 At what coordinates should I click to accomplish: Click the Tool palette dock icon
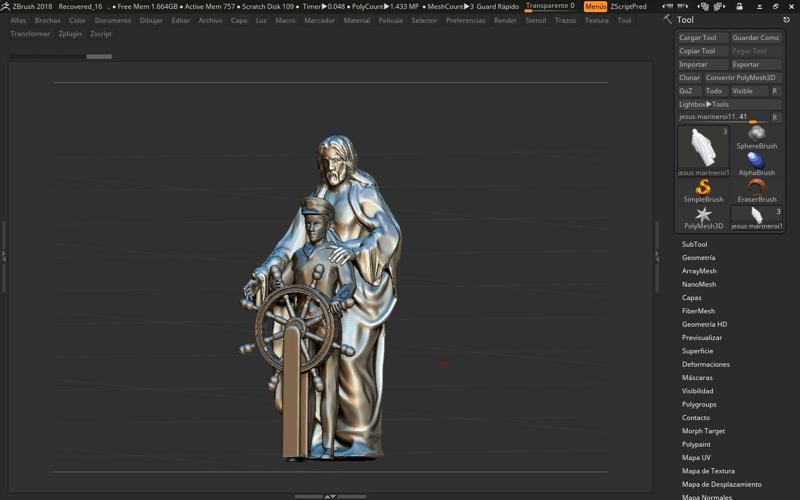(786, 19)
